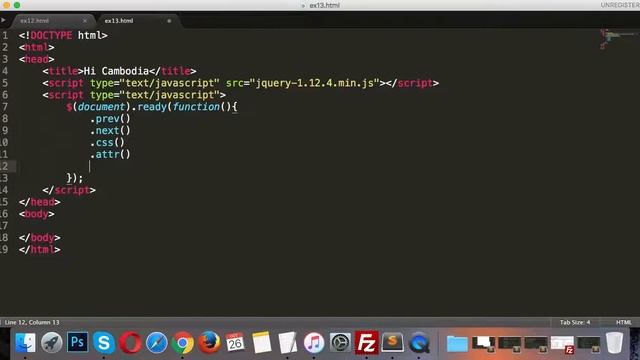Click the jquery-1.12.4.min.js src string
Screen dimensions: 640x360
315,83
